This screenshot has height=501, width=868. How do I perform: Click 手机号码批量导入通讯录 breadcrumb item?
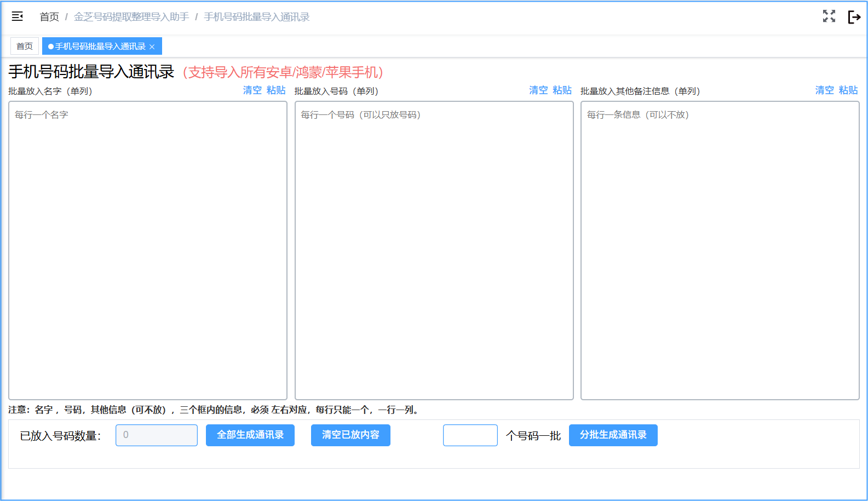tap(257, 17)
